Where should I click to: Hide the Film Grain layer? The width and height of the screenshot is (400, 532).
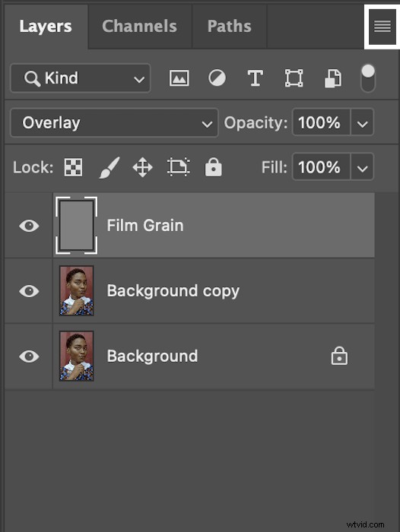click(29, 226)
